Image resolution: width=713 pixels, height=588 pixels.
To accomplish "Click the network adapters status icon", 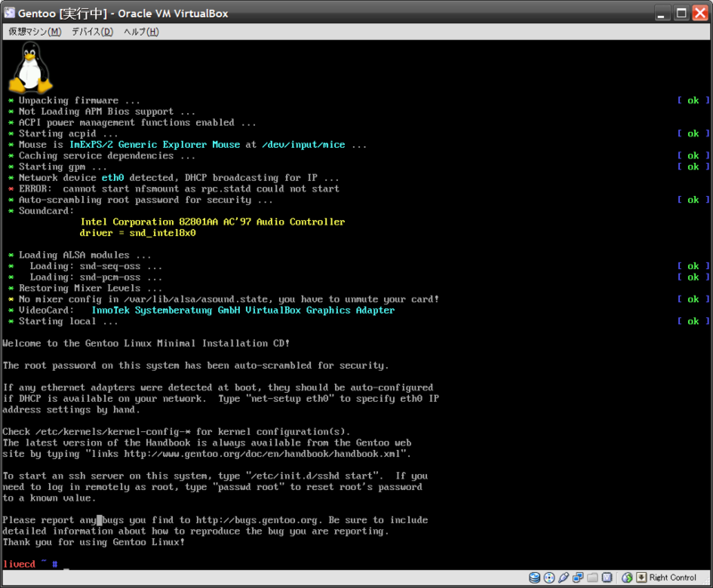I will [x=578, y=577].
